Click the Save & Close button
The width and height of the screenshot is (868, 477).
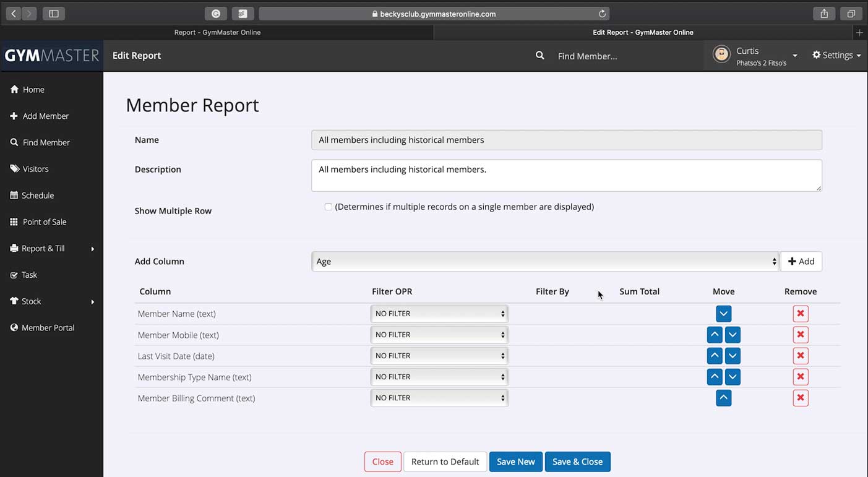(577, 462)
